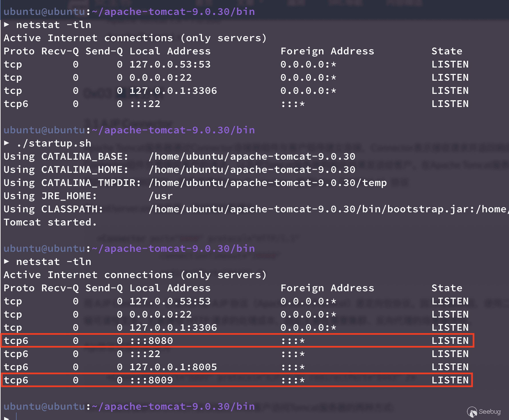Click the 'Using CATALINA_HOME:' line
Viewport: 509px width, 420px height.
click(x=180, y=170)
